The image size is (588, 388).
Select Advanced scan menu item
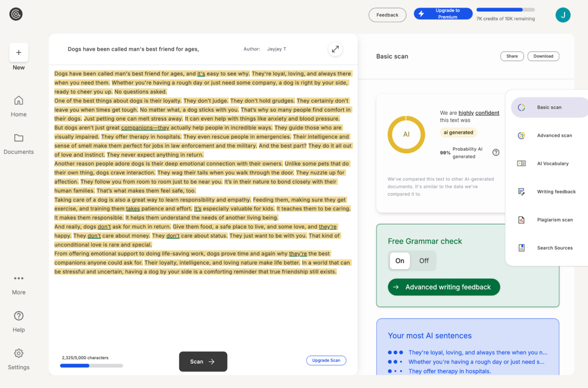click(x=549, y=135)
